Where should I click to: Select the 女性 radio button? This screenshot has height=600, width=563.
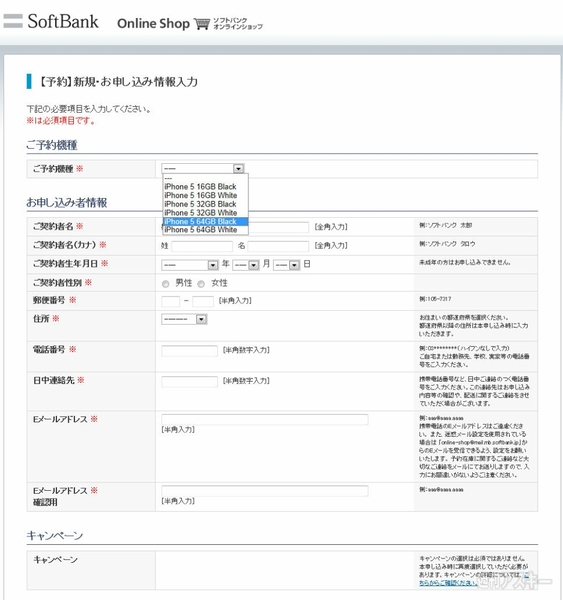coord(201,284)
